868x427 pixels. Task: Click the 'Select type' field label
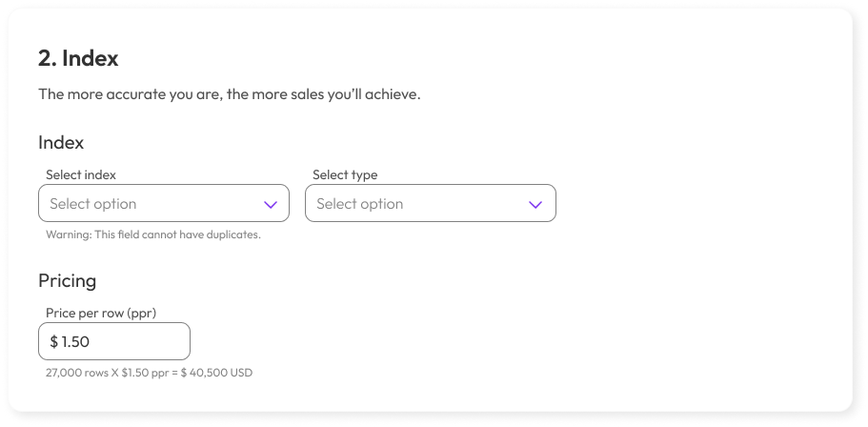[x=345, y=174]
